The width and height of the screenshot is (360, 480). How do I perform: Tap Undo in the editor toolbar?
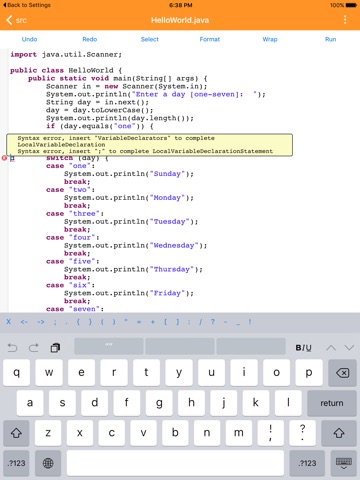[29, 39]
